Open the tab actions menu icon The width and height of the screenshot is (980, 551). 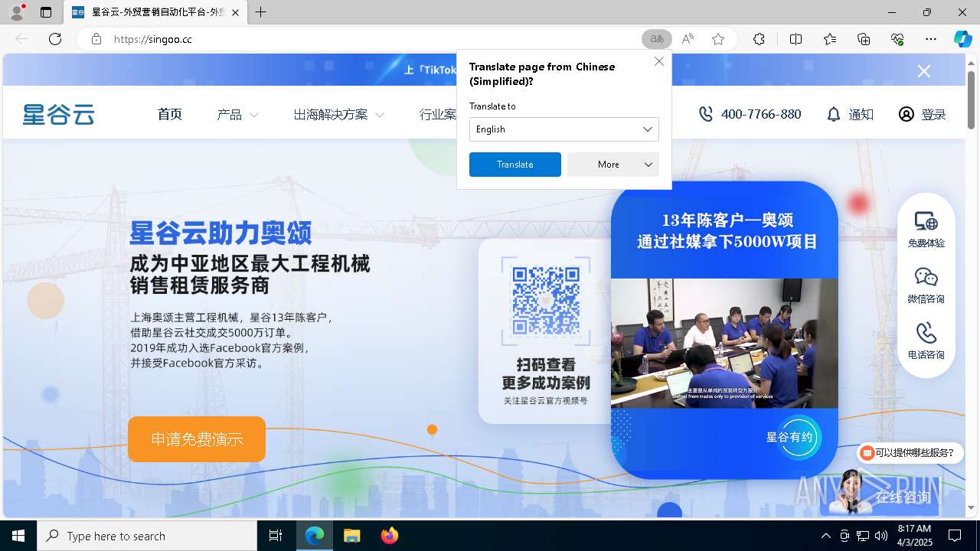click(46, 12)
